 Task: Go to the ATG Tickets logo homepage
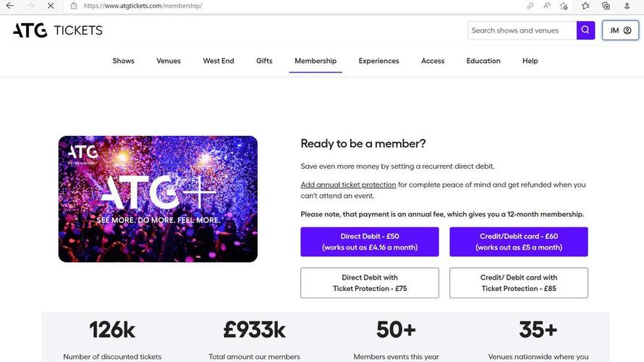(58, 30)
